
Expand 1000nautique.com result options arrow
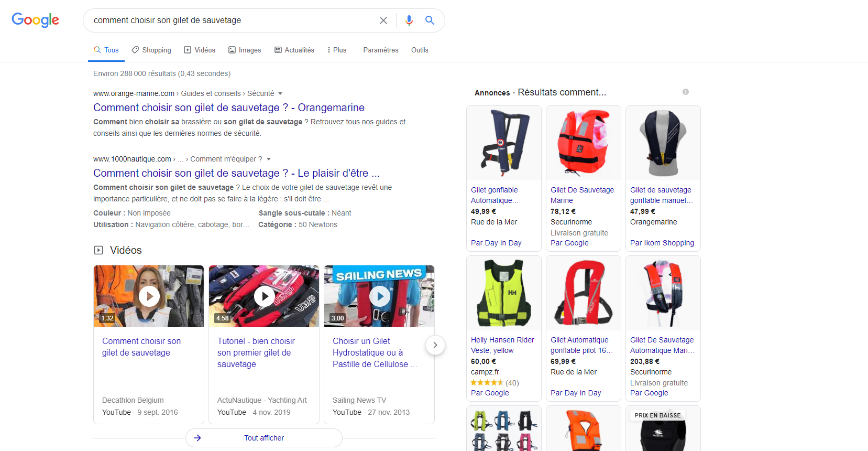tap(269, 159)
